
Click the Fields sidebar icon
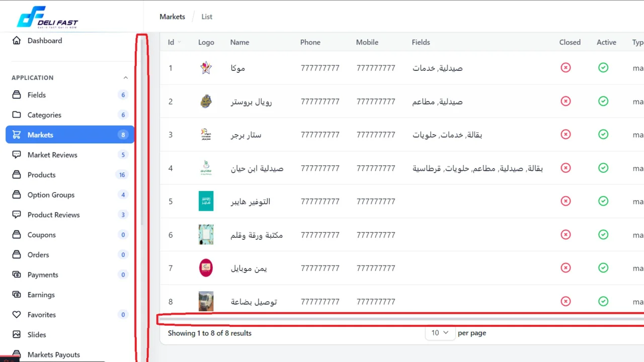tap(16, 95)
